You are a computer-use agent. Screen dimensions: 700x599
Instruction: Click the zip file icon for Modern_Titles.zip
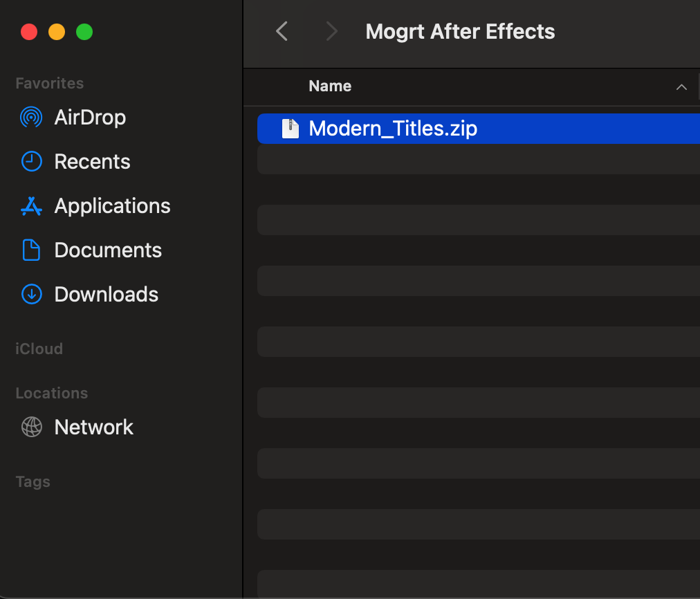[291, 129]
